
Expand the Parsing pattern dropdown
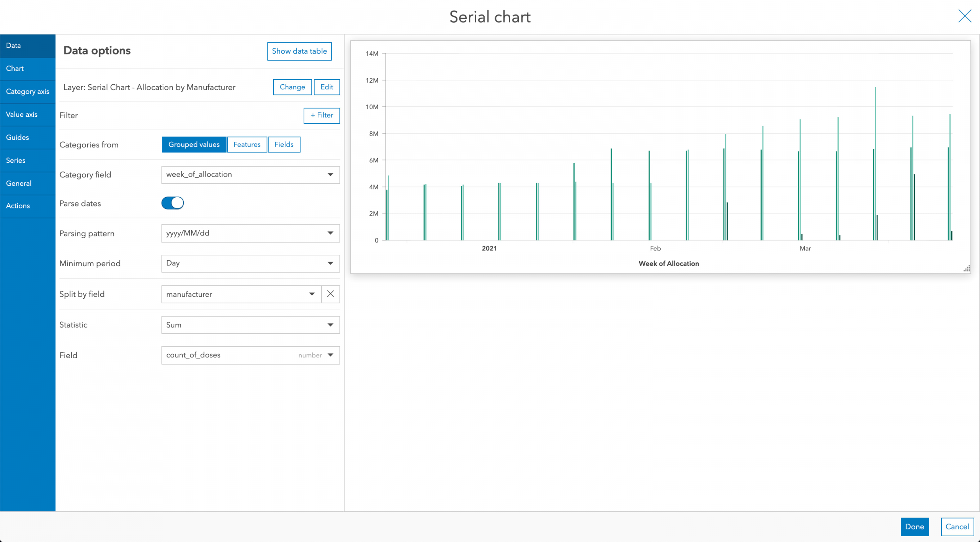250,233
